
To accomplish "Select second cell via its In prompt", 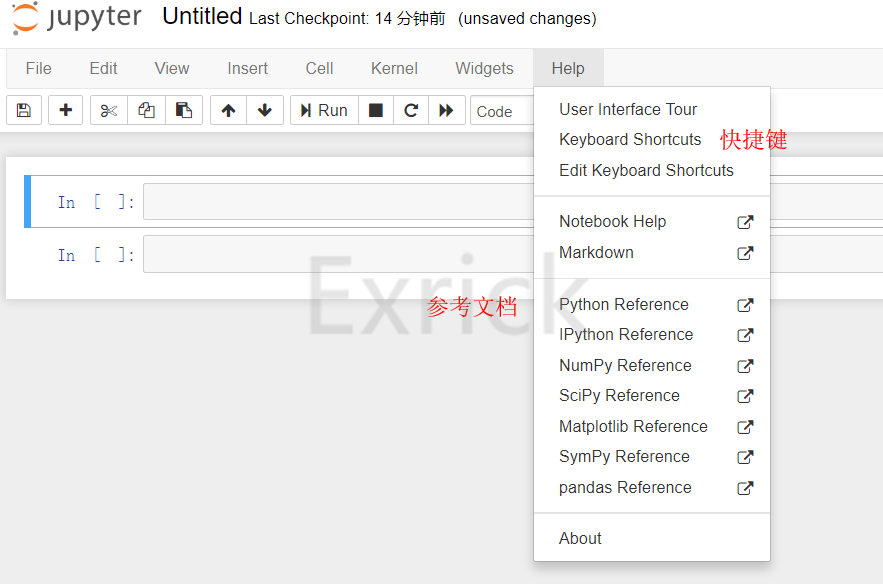I will (96, 255).
